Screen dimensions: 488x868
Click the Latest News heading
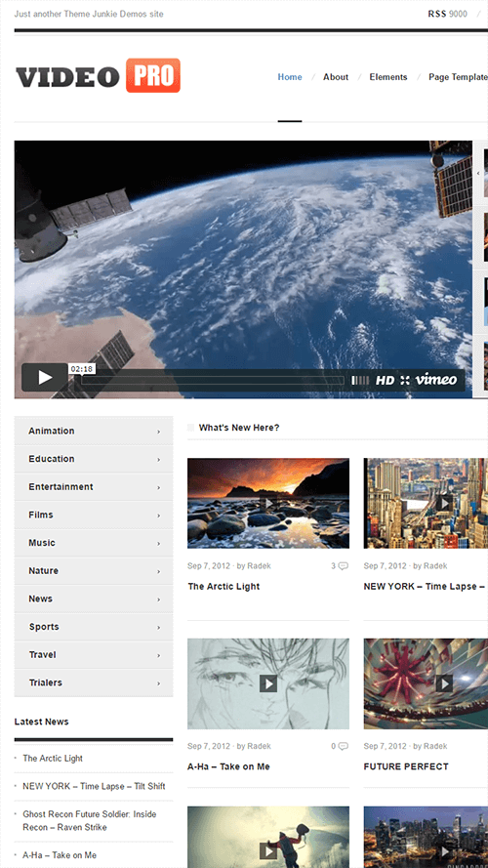[x=42, y=722]
